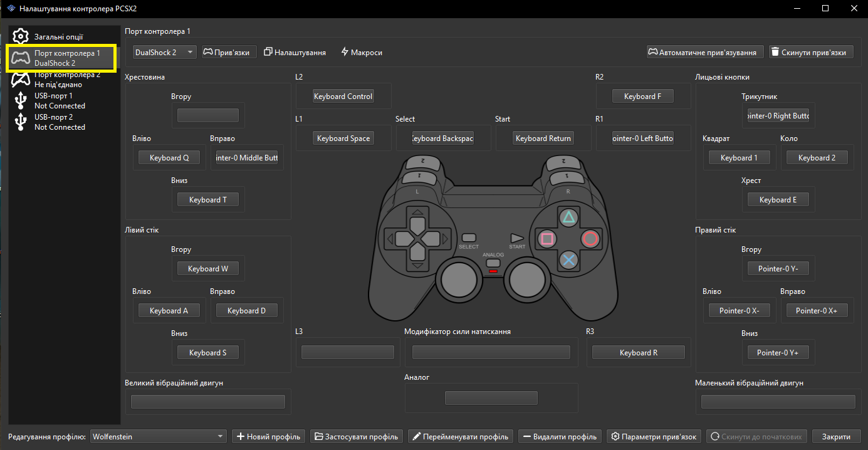Open the Wolfenstein profile dropdown

tap(158, 436)
